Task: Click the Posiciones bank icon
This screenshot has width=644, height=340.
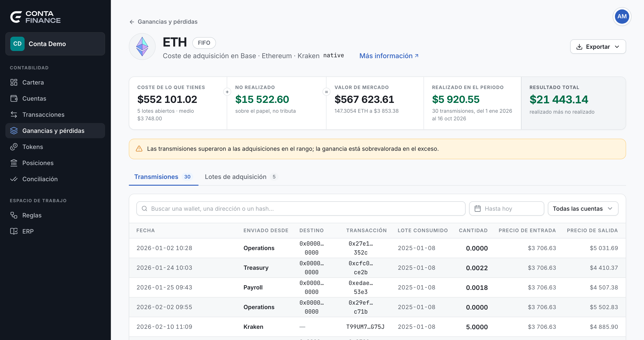Action: (x=14, y=163)
